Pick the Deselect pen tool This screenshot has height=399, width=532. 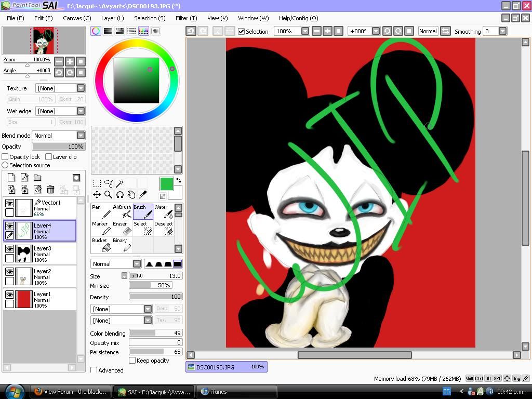(x=164, y=228)
